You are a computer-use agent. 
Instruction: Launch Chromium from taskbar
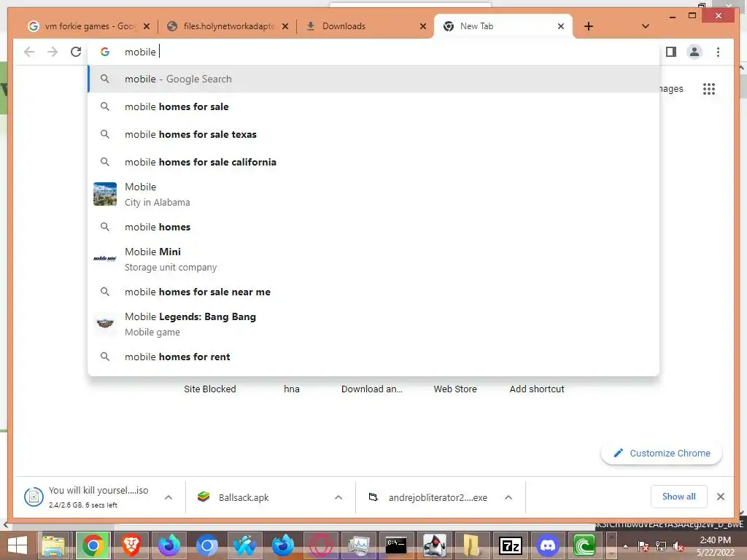[x=206, y=545]
